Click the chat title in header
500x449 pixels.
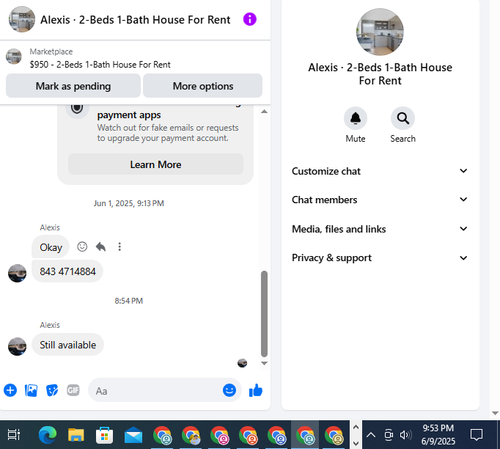(x=135, y=20)
